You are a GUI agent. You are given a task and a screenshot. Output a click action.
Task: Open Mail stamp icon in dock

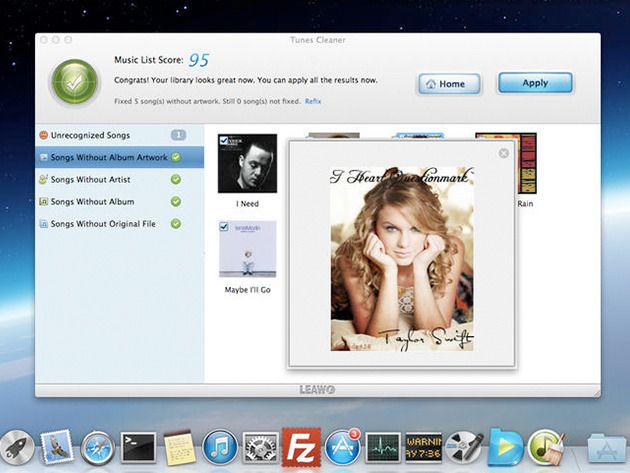tap(57, 447)
